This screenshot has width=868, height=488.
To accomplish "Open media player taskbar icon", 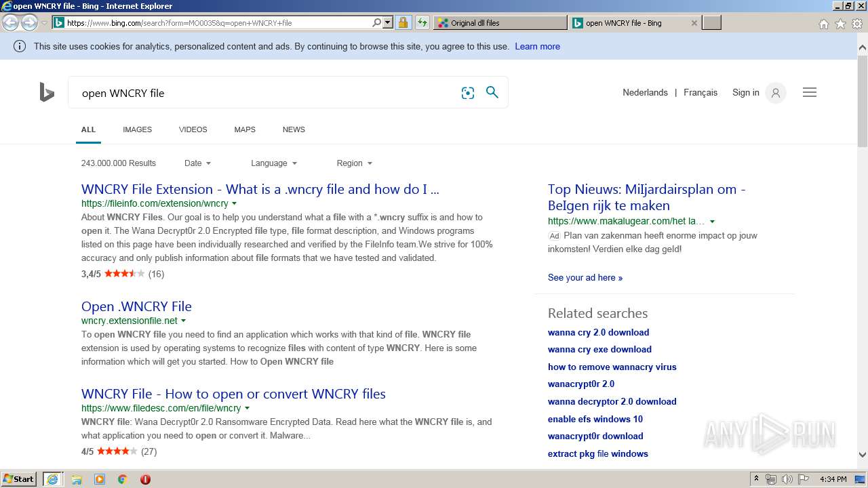I will pos(100,479).
